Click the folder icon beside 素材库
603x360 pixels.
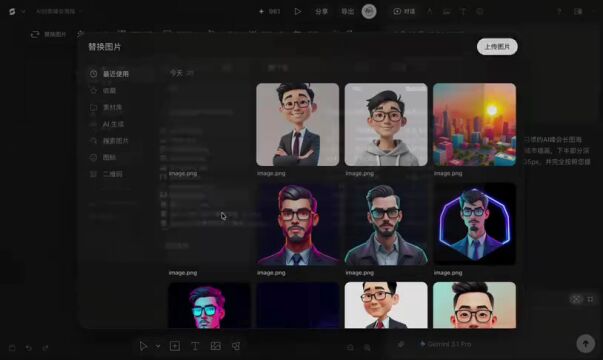(x=93, y=107)
